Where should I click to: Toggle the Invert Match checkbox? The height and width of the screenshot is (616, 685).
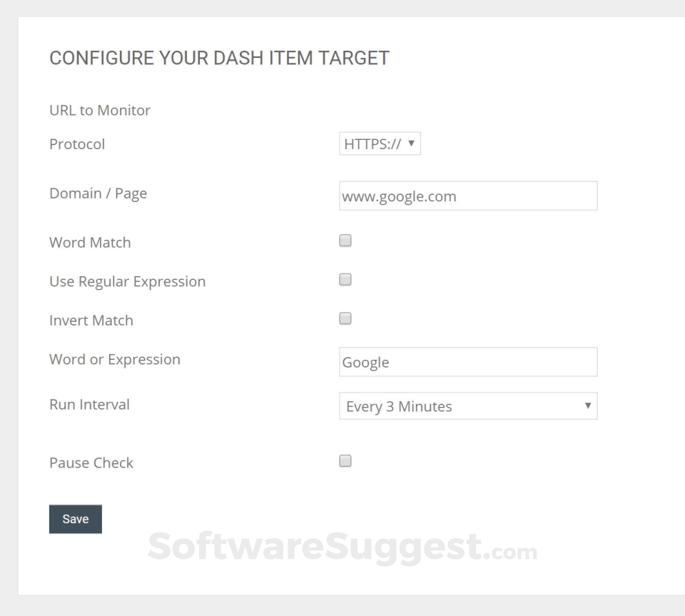[345, 318]
